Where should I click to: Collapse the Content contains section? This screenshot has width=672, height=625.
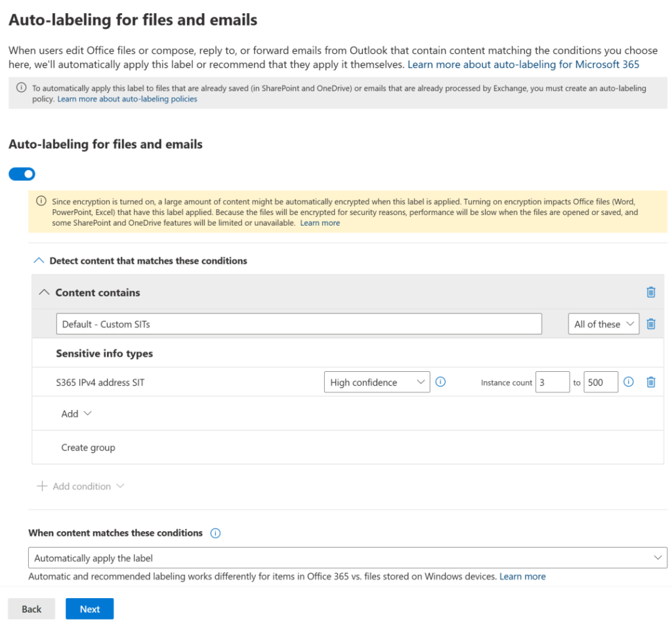point(44,292)
